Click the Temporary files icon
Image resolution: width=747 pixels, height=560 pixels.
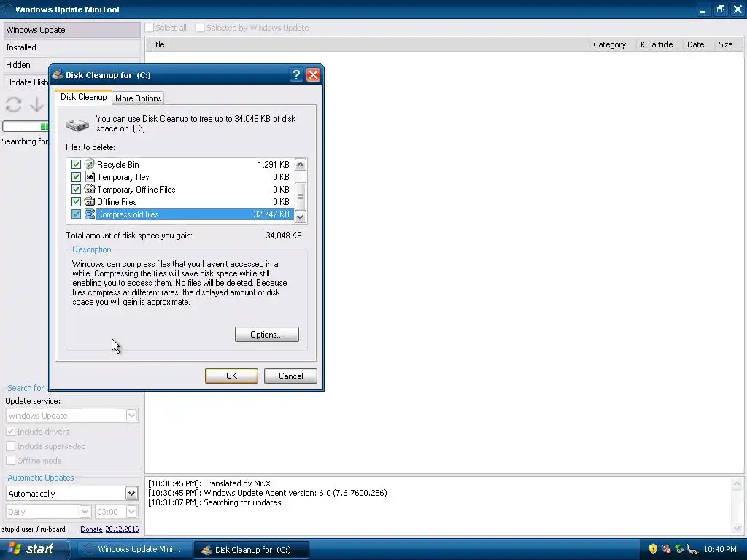pos(90,176)
